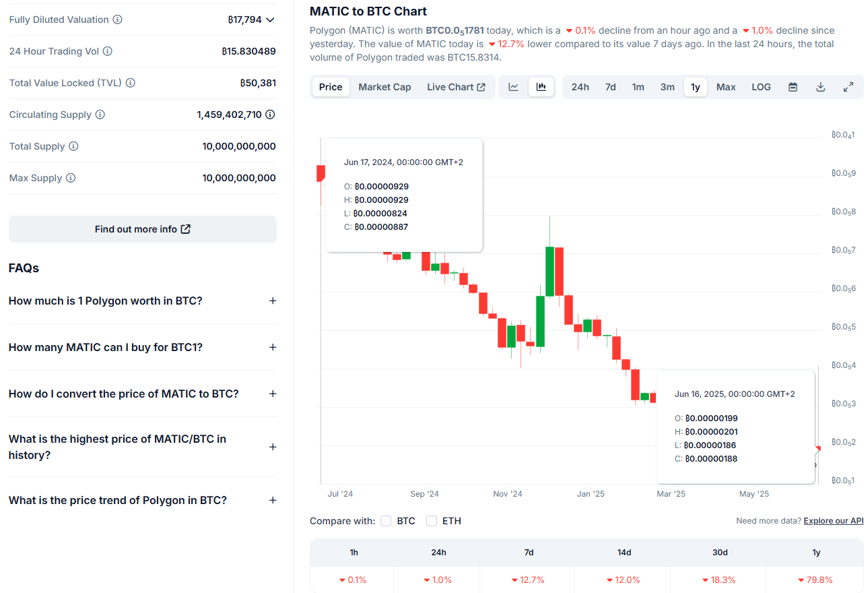Set chart range to 1y

[696, 87]
